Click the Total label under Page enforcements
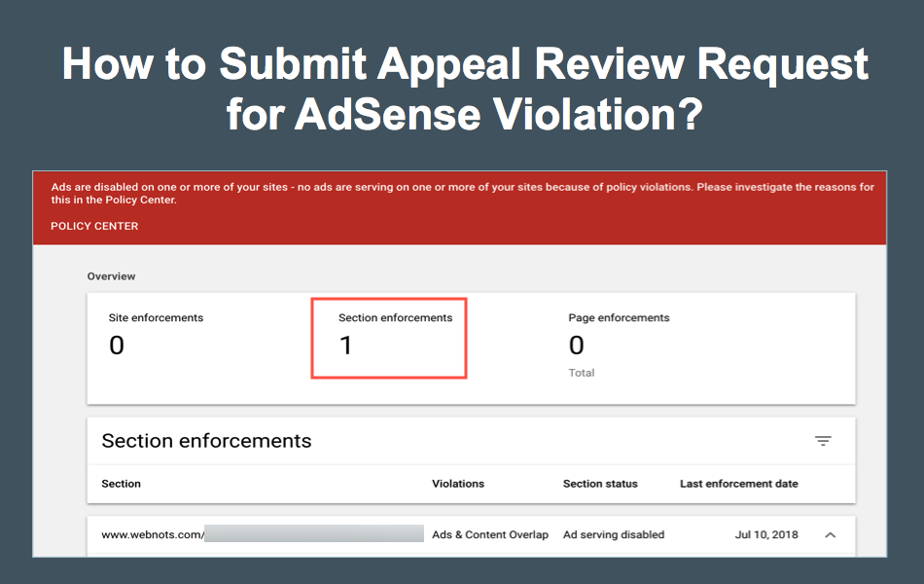 pos(581,373)
